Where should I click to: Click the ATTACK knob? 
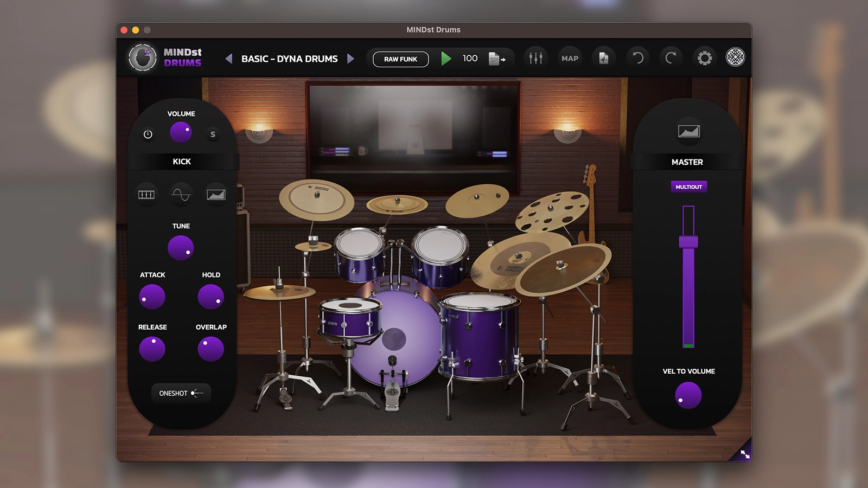[152, 297]
